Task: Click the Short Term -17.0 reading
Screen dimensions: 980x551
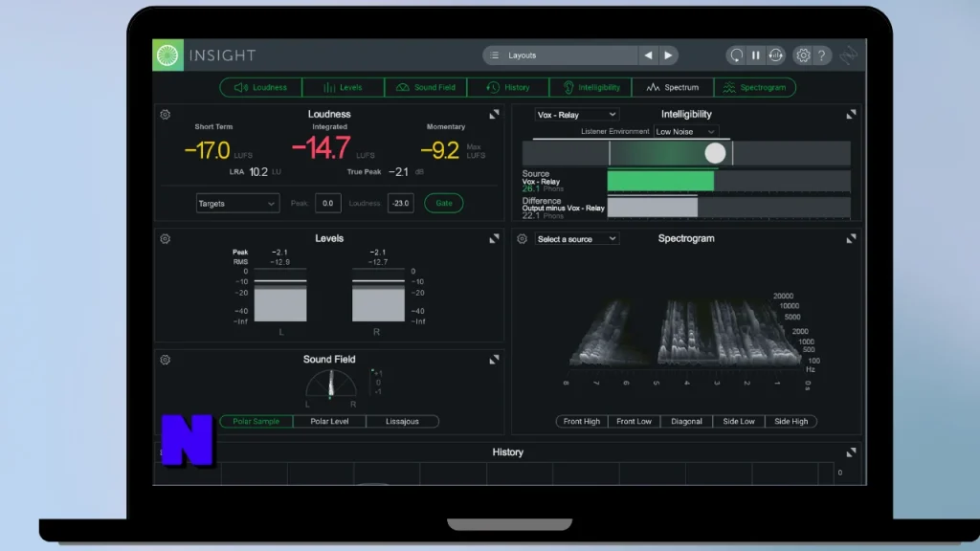Action: (208, 150)
